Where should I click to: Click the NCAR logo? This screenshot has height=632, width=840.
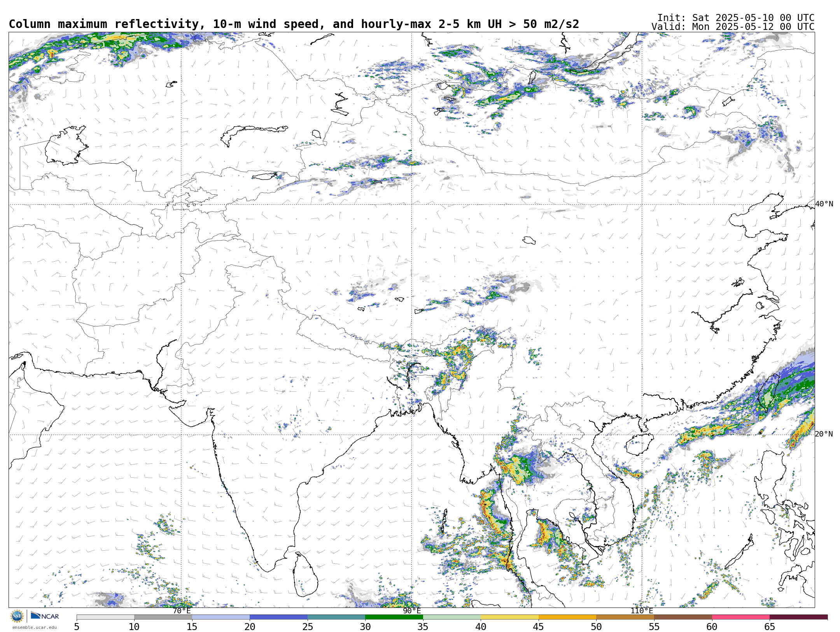pos(45,616)
